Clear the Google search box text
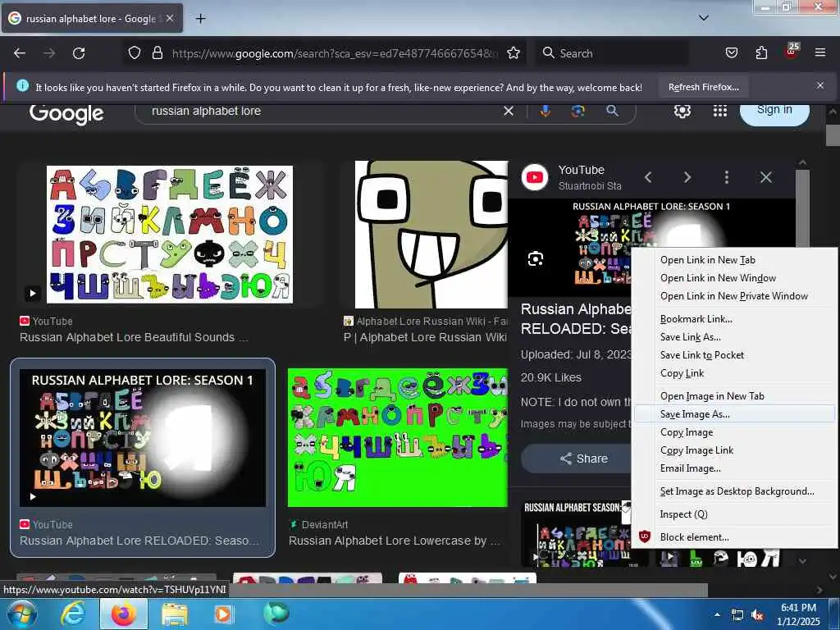 [x=509, y=111]
